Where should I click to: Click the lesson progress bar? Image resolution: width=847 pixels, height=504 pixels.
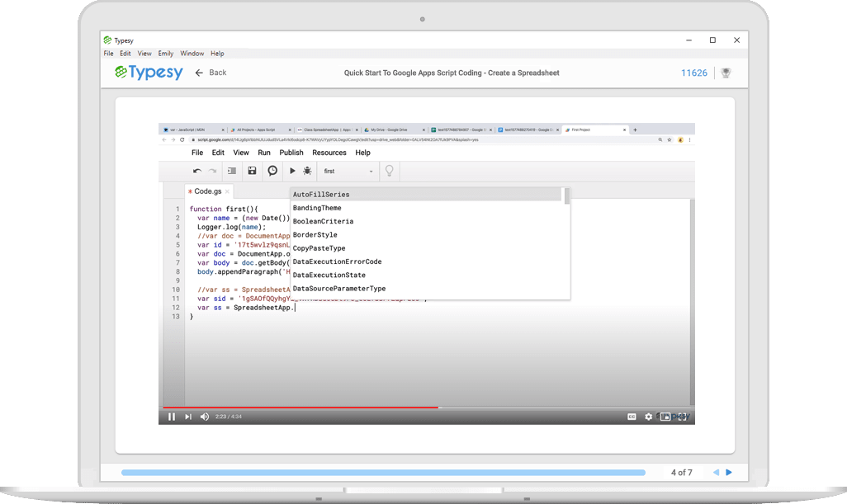coord(384,473)
